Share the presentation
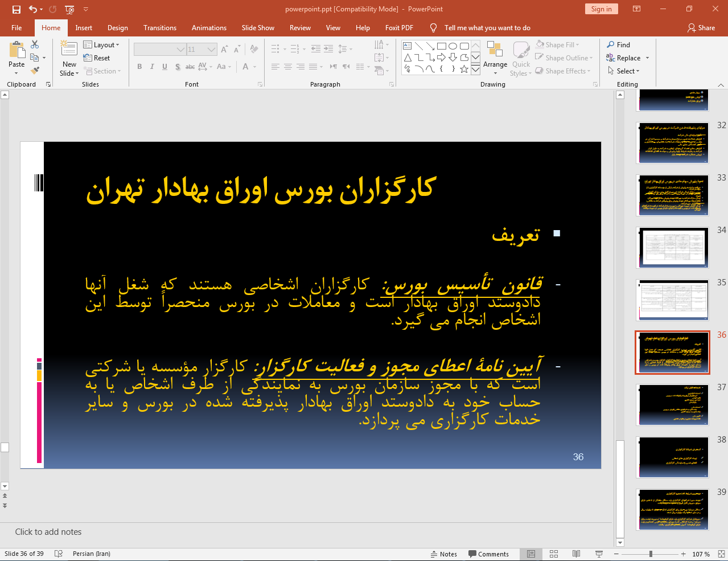This screenshot has width=728, height=561. pyautogui.click(x=701, y=28)
